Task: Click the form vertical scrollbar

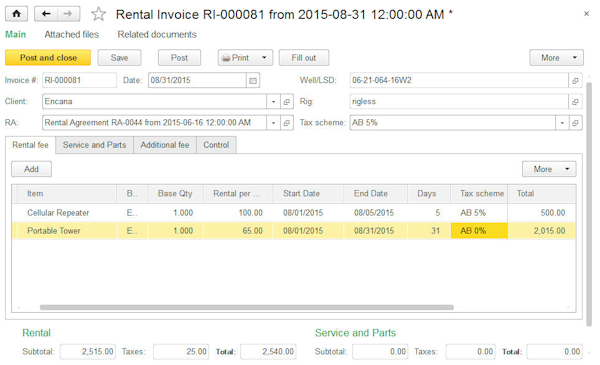Action: pos(589,204)
